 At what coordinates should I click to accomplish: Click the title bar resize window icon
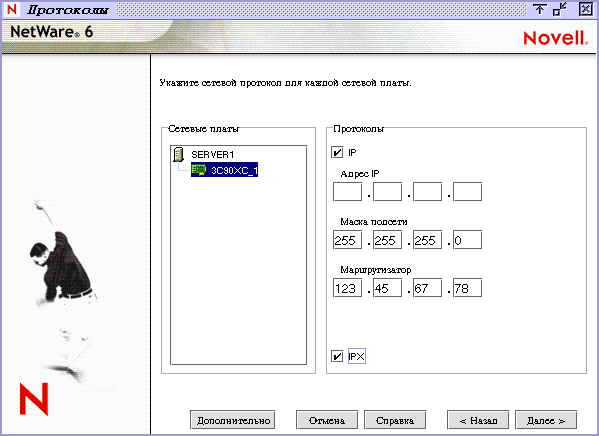[560, 9]
